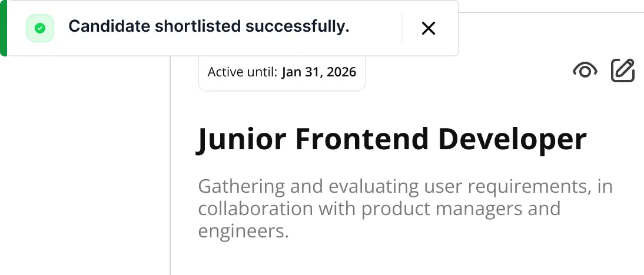Dismiss the shortlisted notification with X

pos(429,28)
